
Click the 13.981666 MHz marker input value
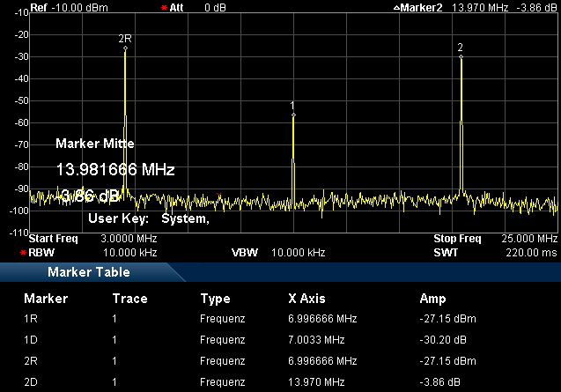pos(115,169)
